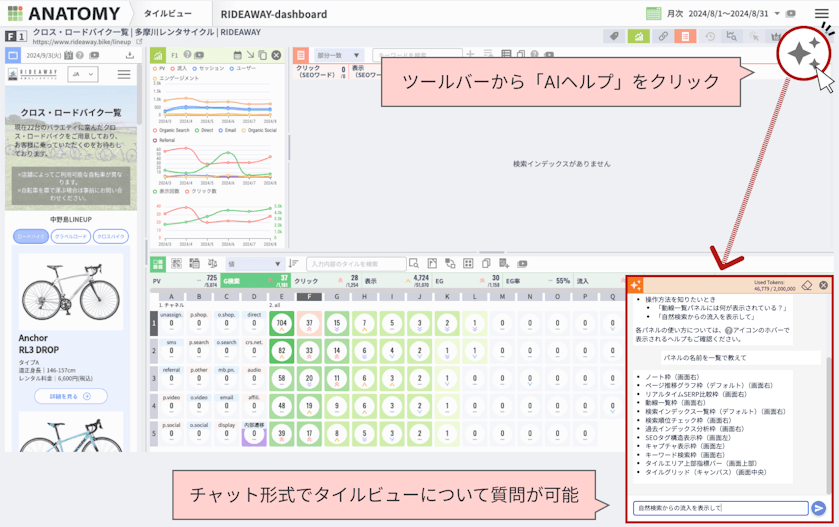This screenshot has width=839, height=527.
Task: Open the RIDEAWAY mobile site hamburger menu
Action: (124, 74)
